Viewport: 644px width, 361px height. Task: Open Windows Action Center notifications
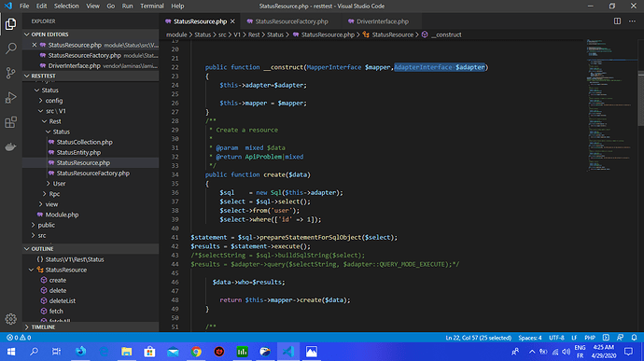628,352
